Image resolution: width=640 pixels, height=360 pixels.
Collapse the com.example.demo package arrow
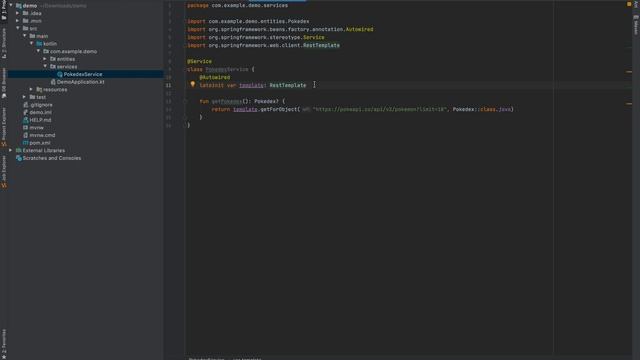(x=38, y=51)
